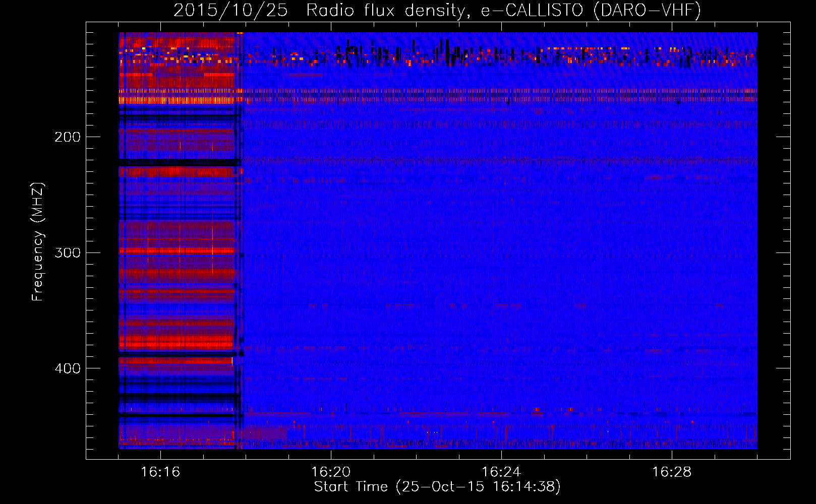Select the 'Frequency (MHZ)' axis label
816x504 pixels.
(38, 242)
